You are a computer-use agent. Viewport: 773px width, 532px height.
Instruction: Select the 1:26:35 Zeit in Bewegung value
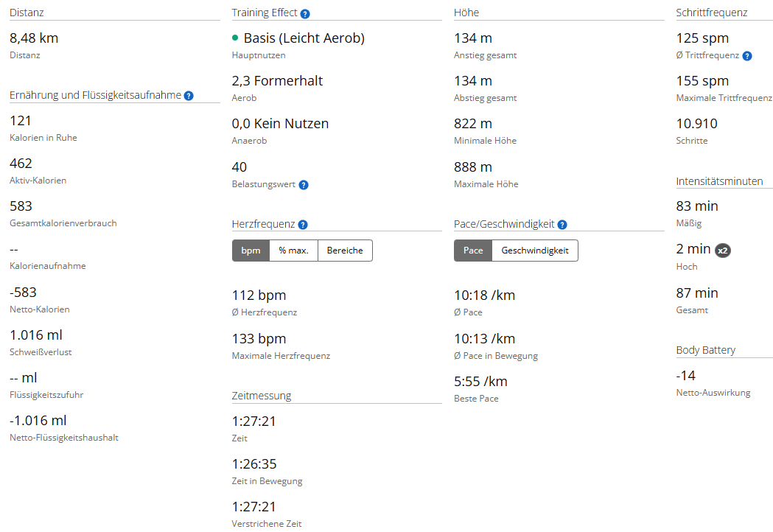(x=254, y=464)
